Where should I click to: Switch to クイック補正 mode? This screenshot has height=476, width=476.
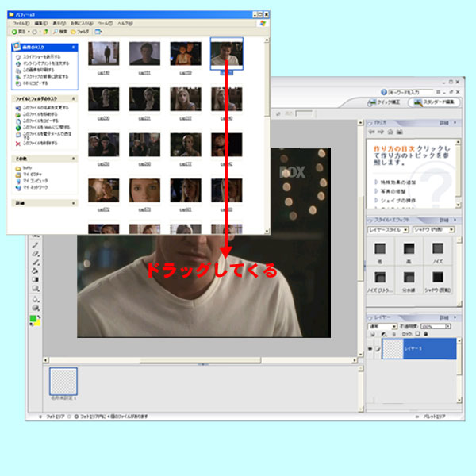tap(384, 102)
